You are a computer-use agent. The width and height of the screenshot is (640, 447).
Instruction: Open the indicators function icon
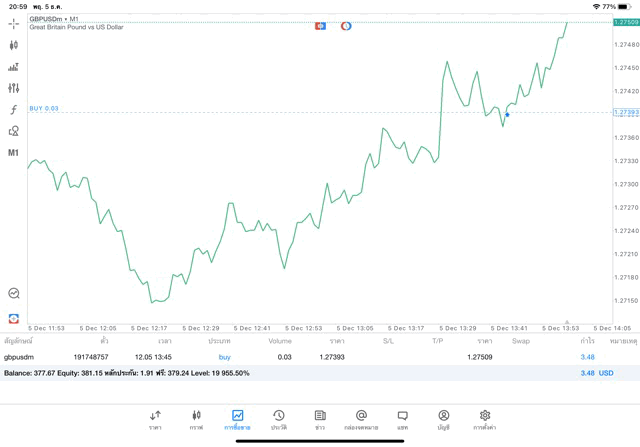click(x=14, y=110)
